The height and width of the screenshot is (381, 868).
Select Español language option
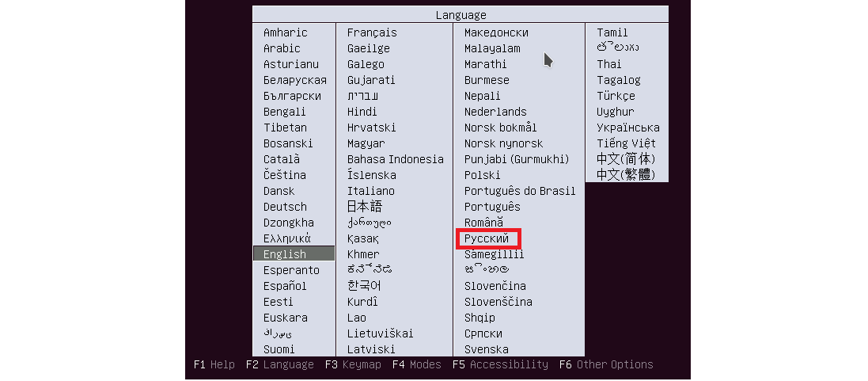[285, 286]
